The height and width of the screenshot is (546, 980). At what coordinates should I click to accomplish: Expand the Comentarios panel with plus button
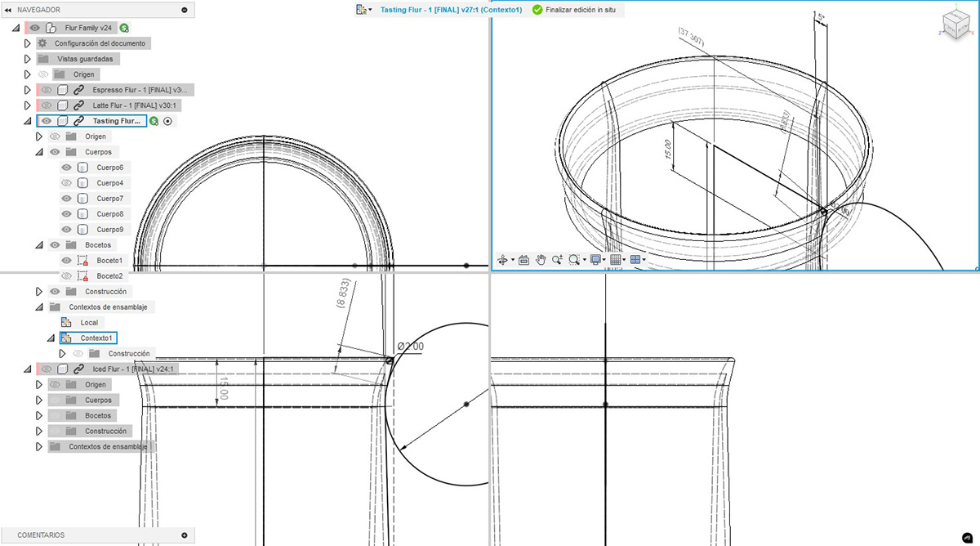(185, 535)
